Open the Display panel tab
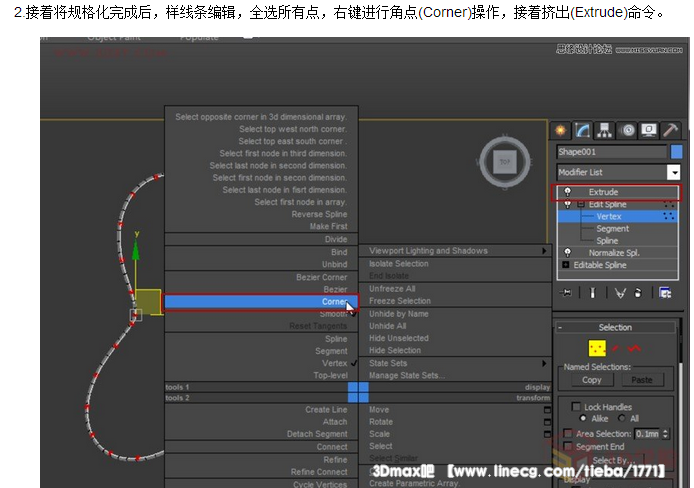This screenshot has height=488, width=694. coord(649,130)
